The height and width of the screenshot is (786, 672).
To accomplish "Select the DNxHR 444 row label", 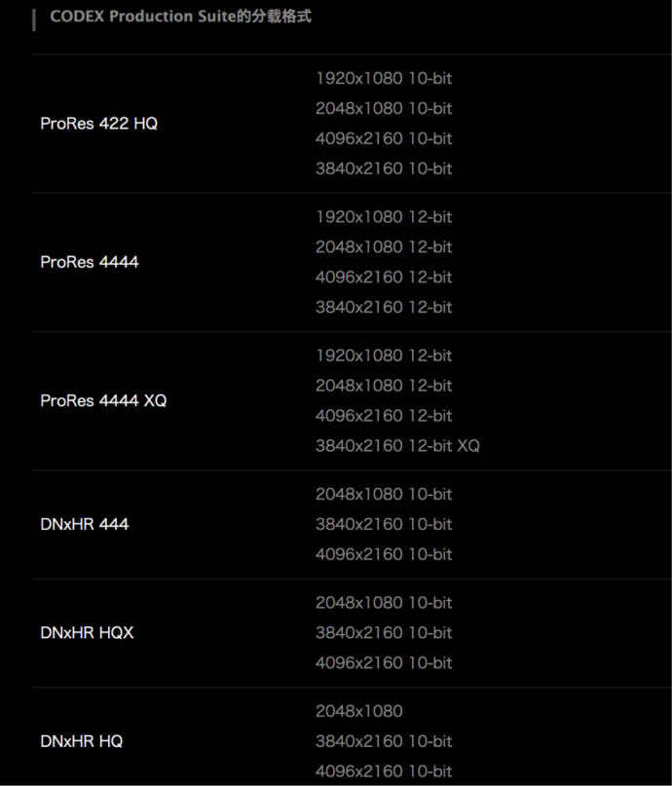I will pyautogui.click(x=84, y=524).
